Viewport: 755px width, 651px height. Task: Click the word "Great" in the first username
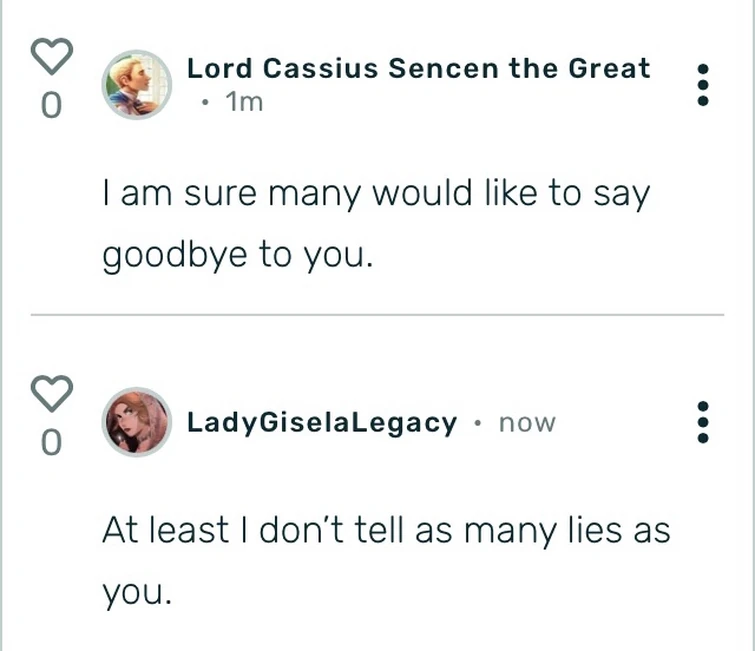coord(609,69)
